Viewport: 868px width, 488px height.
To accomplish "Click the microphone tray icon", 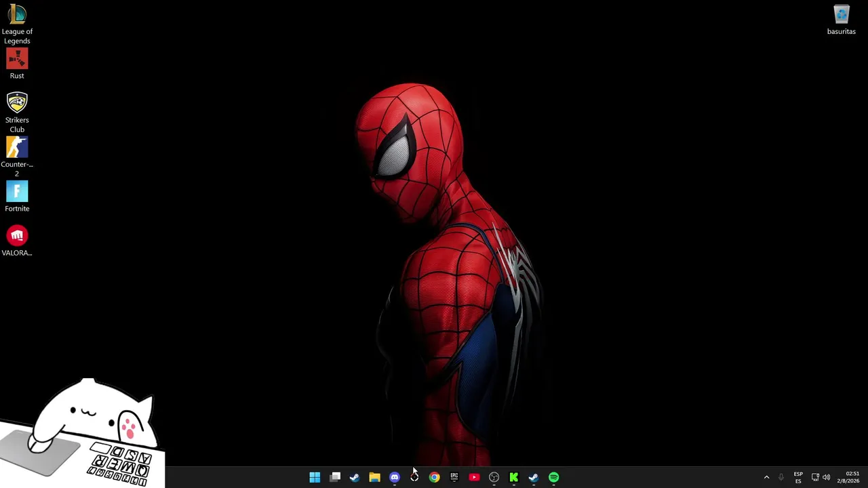I will (x=781, y=477).
